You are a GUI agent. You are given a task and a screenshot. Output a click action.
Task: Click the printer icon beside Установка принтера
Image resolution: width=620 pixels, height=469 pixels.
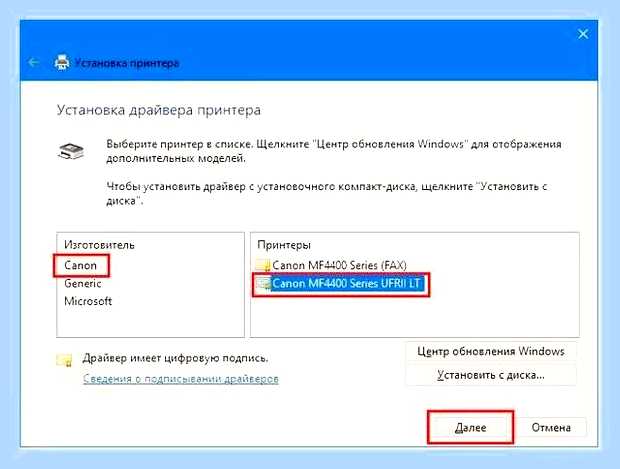tap(62, 62)
